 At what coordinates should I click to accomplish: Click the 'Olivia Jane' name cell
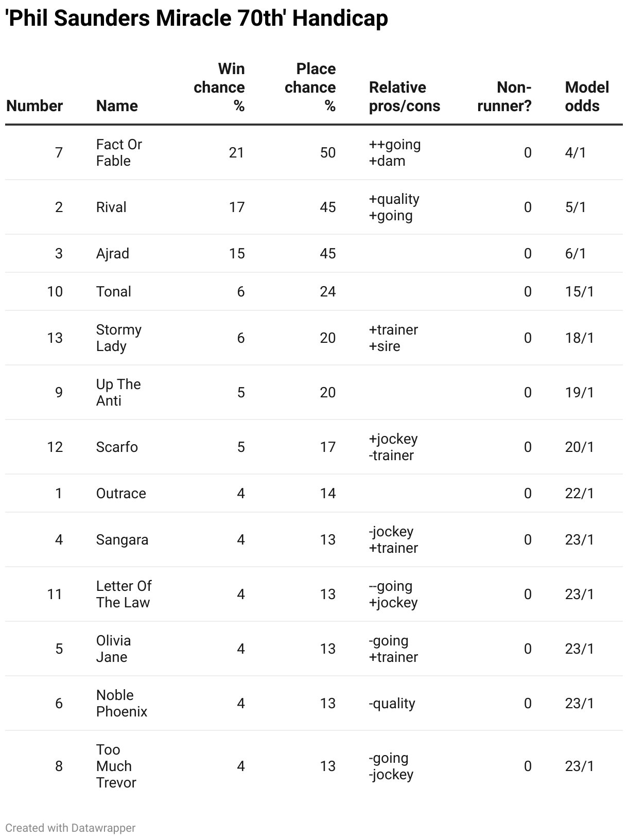(x=114, y=649)
